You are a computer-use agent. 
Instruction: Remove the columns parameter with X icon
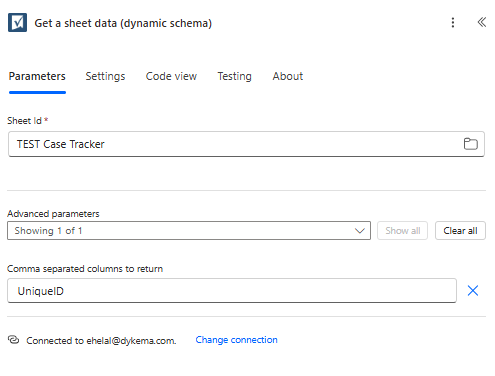click(x=473, y=291)
